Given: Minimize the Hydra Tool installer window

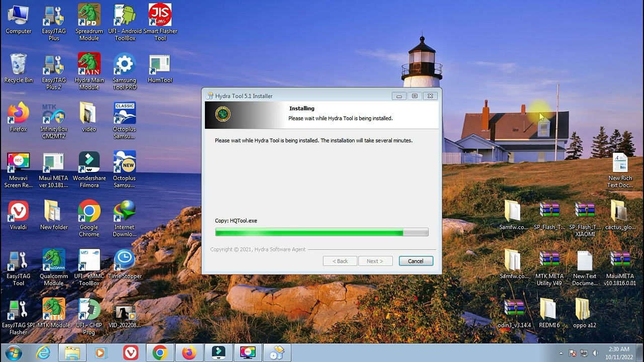Looking at the screenshot, I should click(x=399, y=96).
